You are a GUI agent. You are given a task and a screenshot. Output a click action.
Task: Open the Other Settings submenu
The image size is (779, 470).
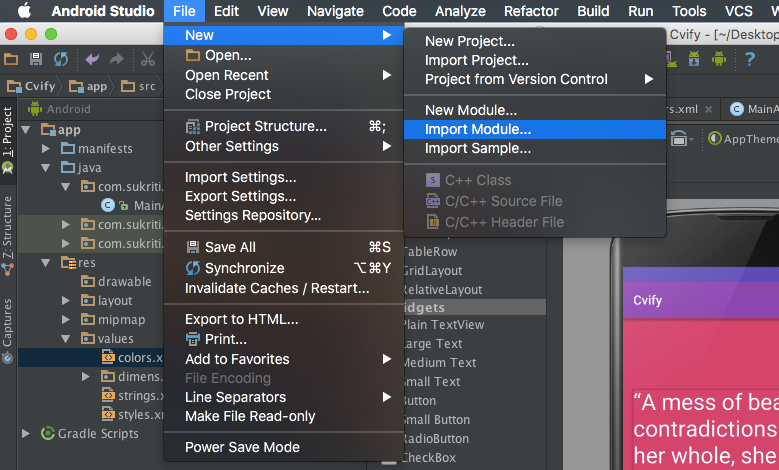pyautogui.click(x=283, y=146)
